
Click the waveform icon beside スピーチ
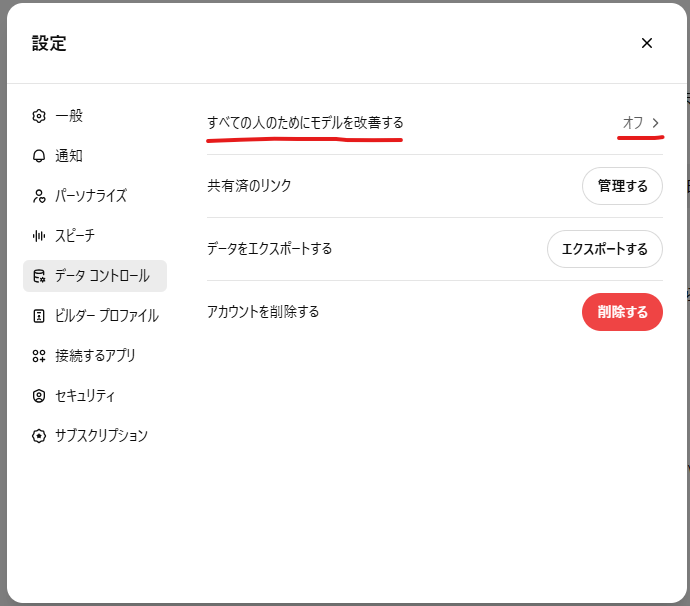click(39, 236)
